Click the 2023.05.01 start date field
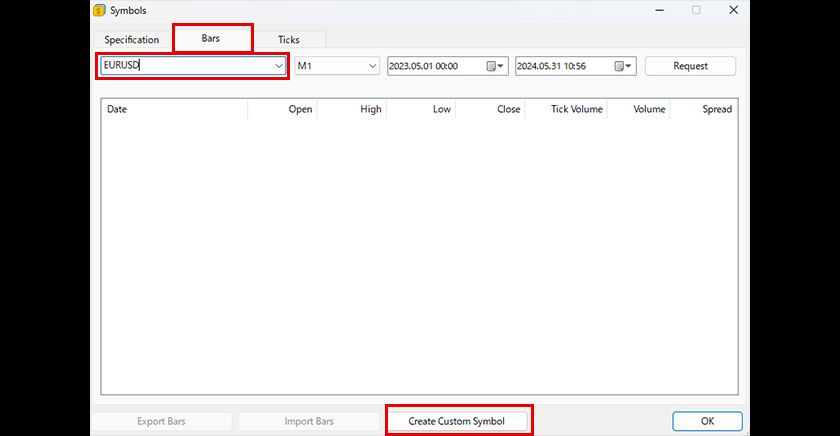 click(x=435, y=66)
